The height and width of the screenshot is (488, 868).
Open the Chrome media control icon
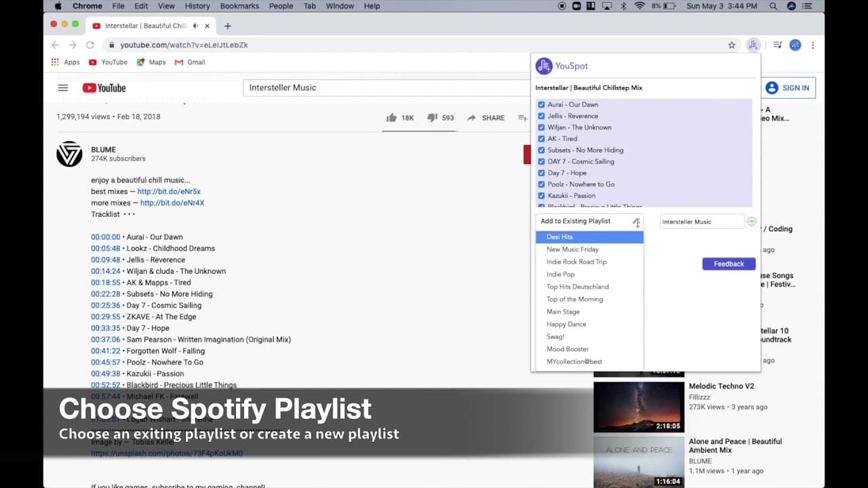click(777, 45)
